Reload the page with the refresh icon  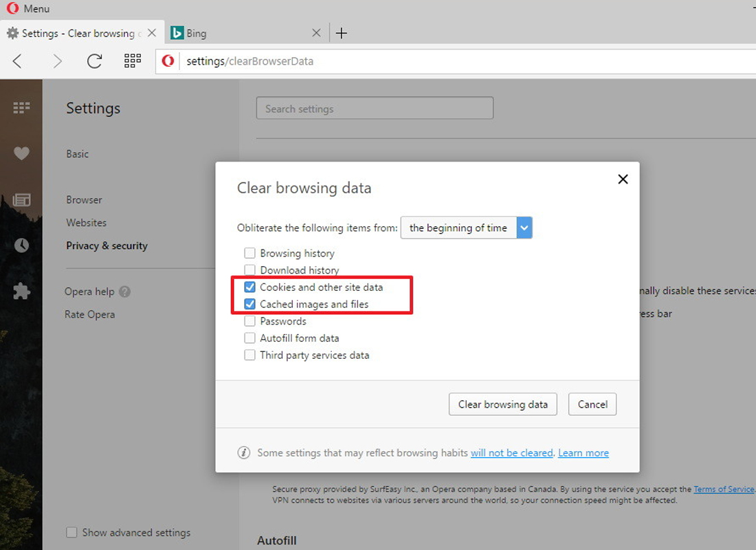pyautogui.click(x=95, y=61)
